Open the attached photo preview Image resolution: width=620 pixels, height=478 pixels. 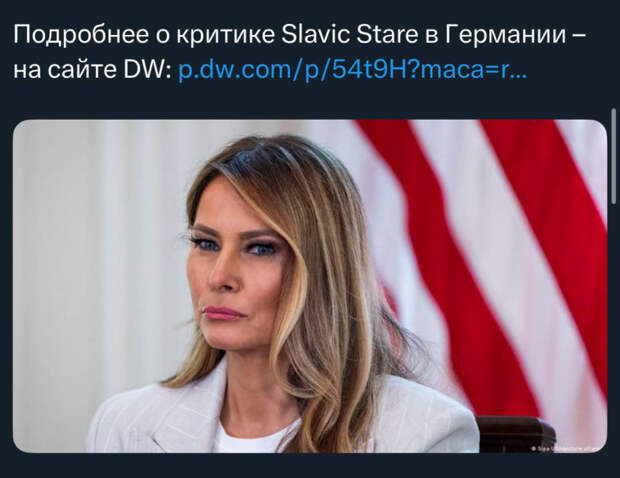click(x=310, y=286)
